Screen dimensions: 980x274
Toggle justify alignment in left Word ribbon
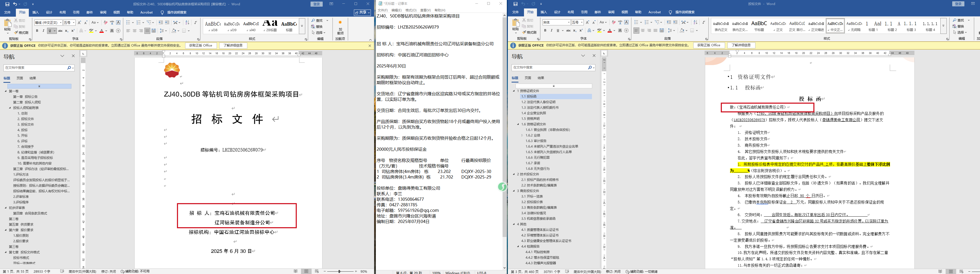[147, 31]
